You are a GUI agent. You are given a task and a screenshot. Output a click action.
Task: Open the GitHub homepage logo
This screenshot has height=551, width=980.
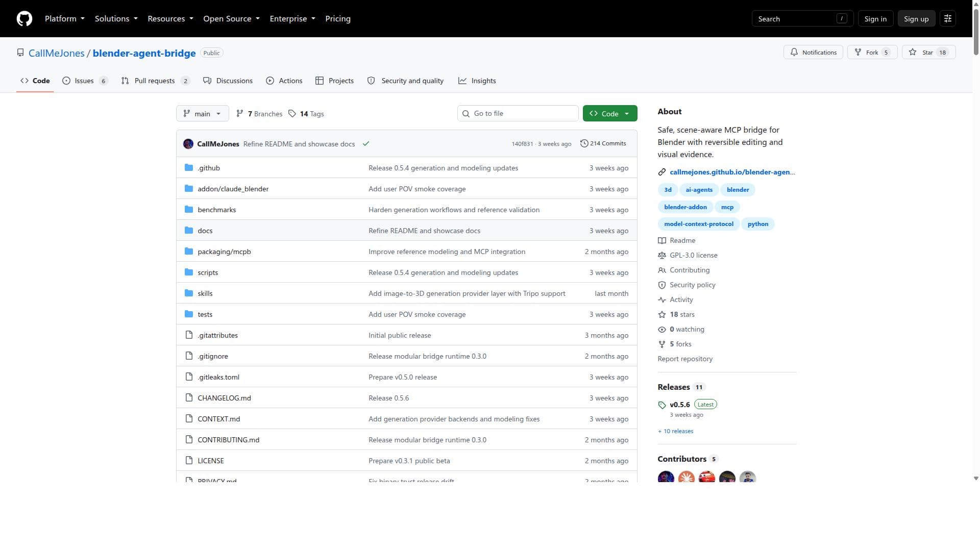pos(24,19)
